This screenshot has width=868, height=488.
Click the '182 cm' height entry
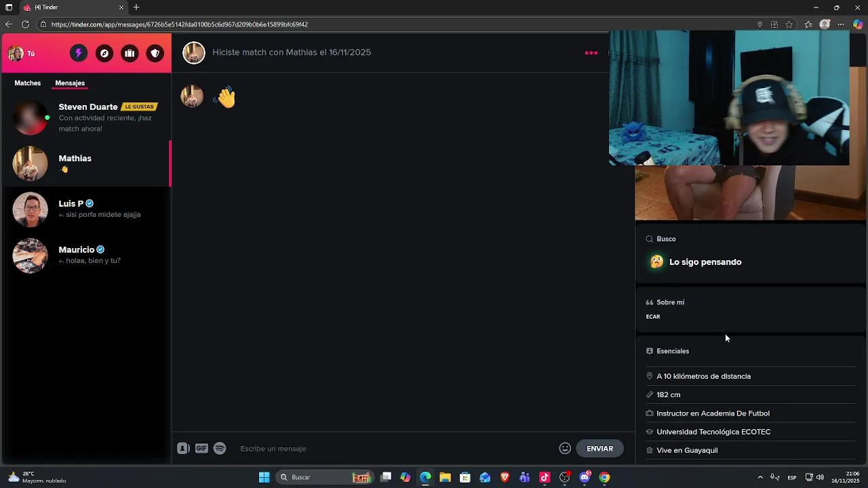[669, 394]
